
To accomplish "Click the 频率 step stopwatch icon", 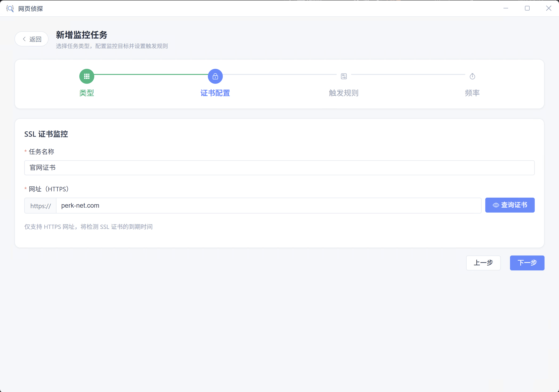I will pos(472,77).
